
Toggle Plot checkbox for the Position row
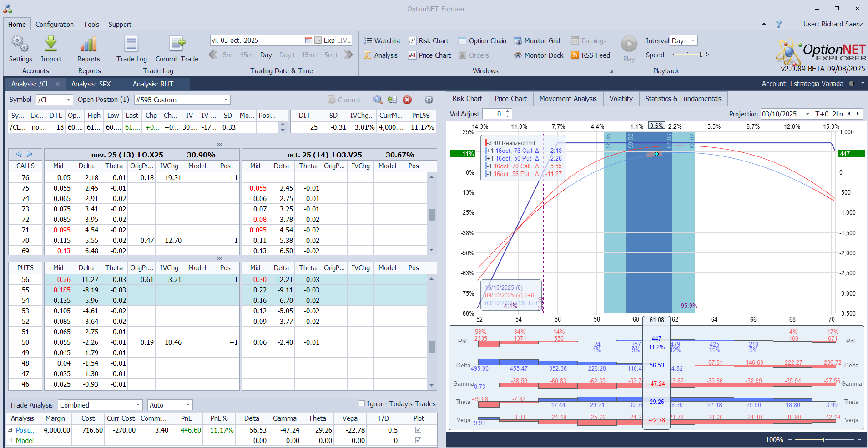click(x=418, y=430)
